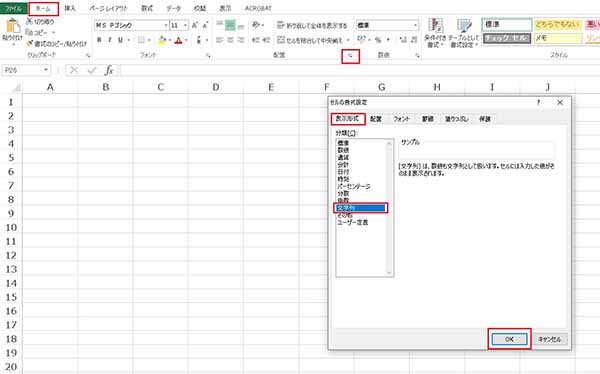Switch to the ACROBAT ribbon tab
This screenshot has height=374, width=600.
258,8
